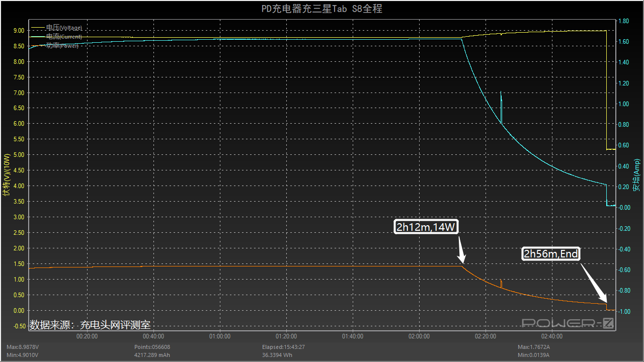Click the 伏特(V)/(10W) left axis title
This screenshot has height=362, width=644.
[x=6, y=175]
